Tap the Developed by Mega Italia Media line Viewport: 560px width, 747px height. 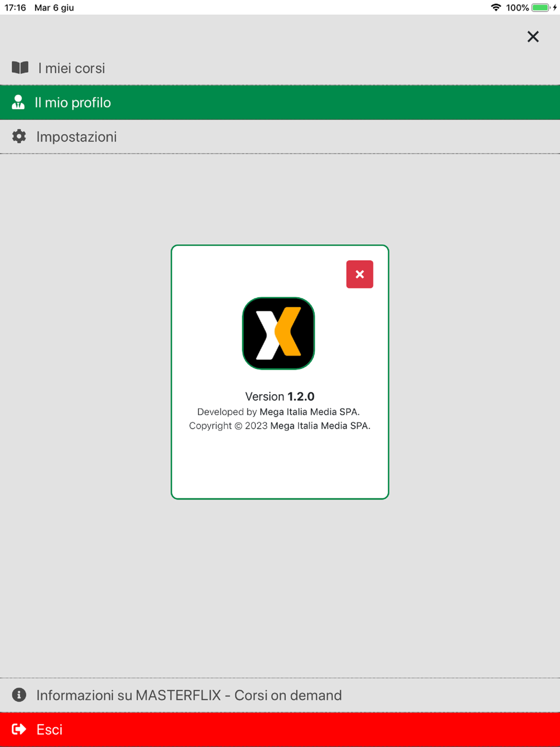click(x=278, y=412)
